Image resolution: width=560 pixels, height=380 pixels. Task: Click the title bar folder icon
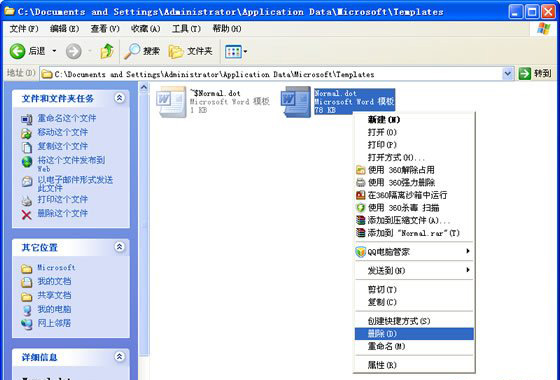[9, 11]
